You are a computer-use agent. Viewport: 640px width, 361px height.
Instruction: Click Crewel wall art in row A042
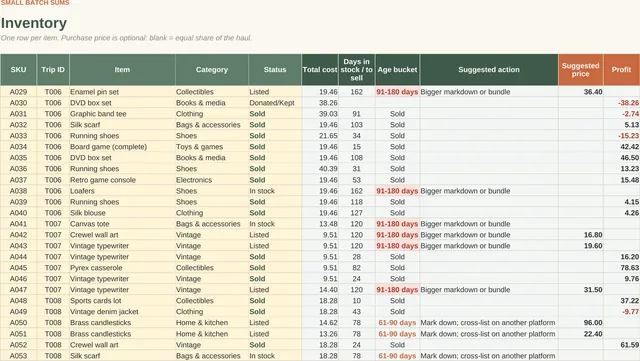coord(122,235)
